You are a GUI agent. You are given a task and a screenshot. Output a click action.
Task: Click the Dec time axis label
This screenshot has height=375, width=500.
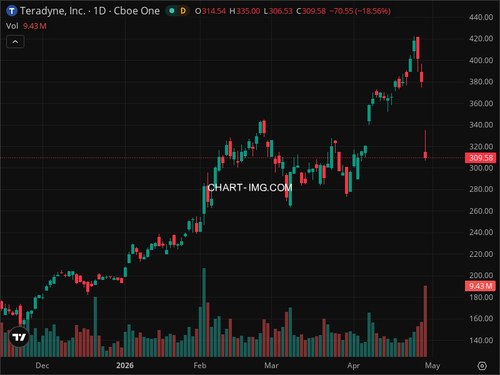tap(42, 366)
